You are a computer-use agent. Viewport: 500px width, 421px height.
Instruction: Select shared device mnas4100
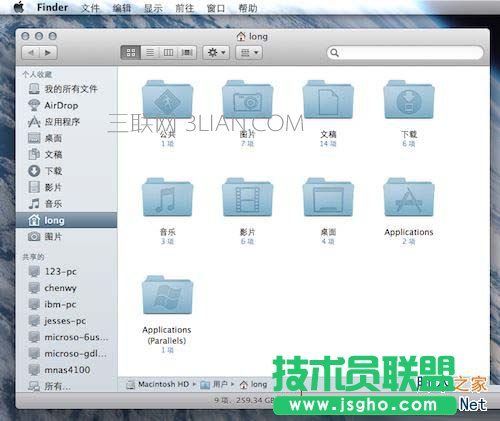pos(67,370)
